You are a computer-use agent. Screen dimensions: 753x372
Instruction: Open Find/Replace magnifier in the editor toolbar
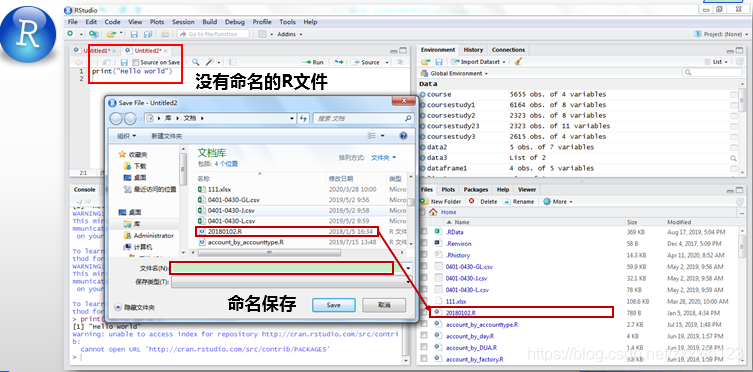(195, 62)
